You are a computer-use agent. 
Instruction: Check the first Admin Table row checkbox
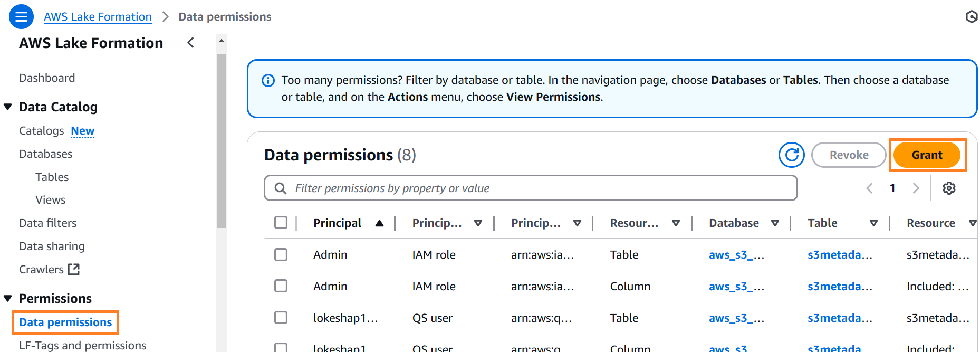281,254
